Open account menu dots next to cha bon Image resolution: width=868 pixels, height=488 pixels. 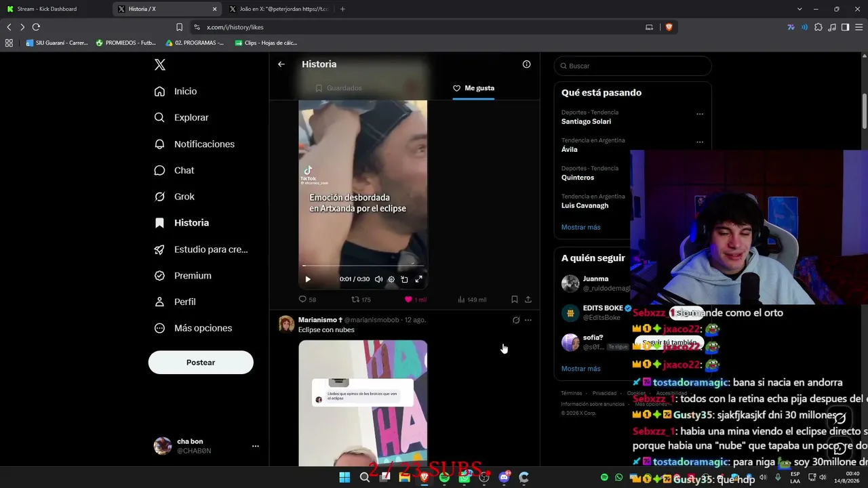pos(256,446)
